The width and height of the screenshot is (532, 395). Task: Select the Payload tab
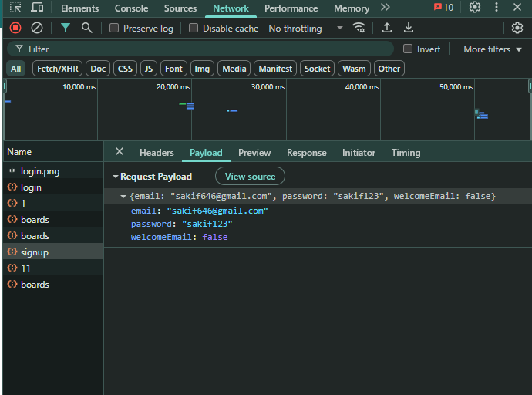click(x=206, y=153)
